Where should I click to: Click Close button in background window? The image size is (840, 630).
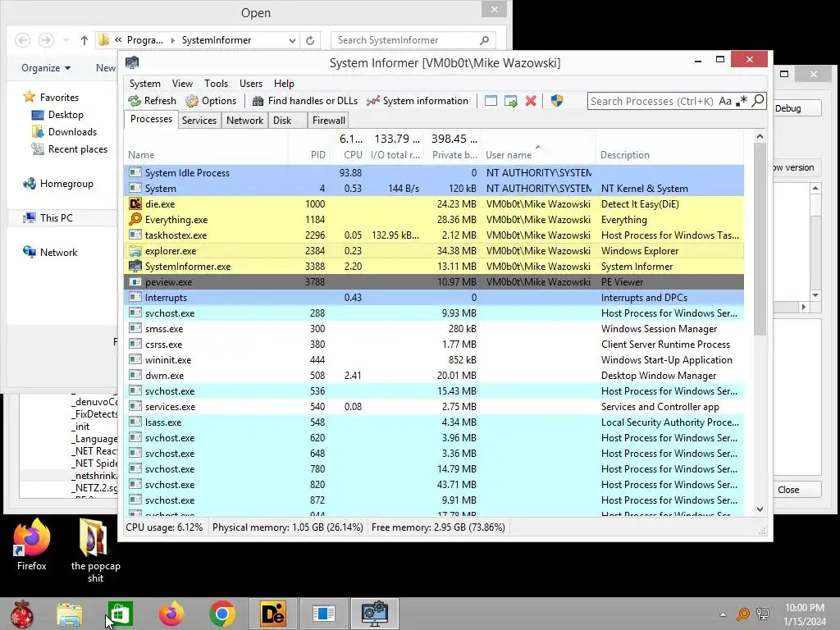[x=796, y=490]
